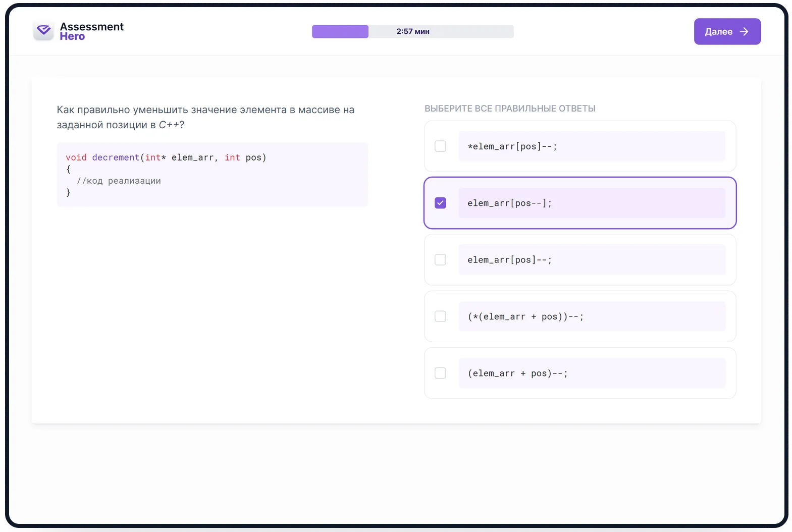Click the void decrement code snippet block

[x=212, y=175]
